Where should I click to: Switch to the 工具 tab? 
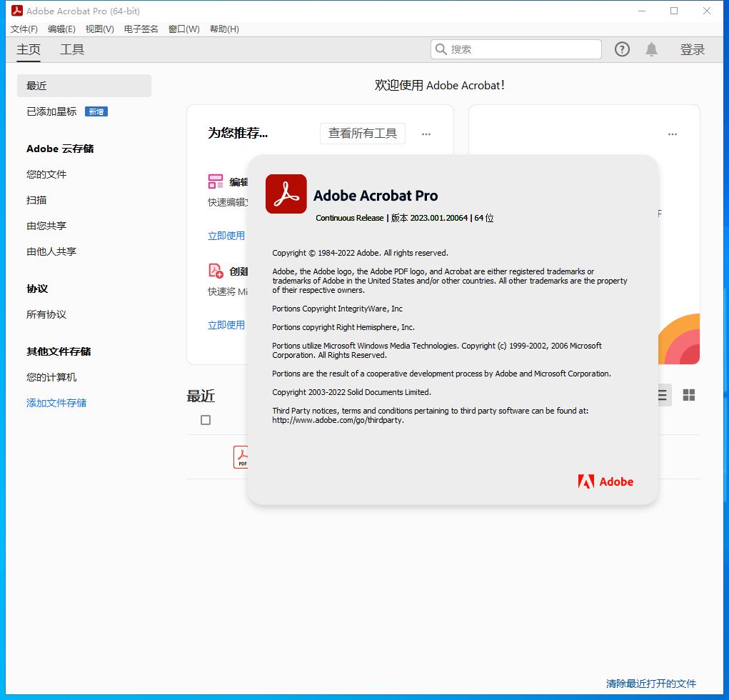tap(71, 49)
